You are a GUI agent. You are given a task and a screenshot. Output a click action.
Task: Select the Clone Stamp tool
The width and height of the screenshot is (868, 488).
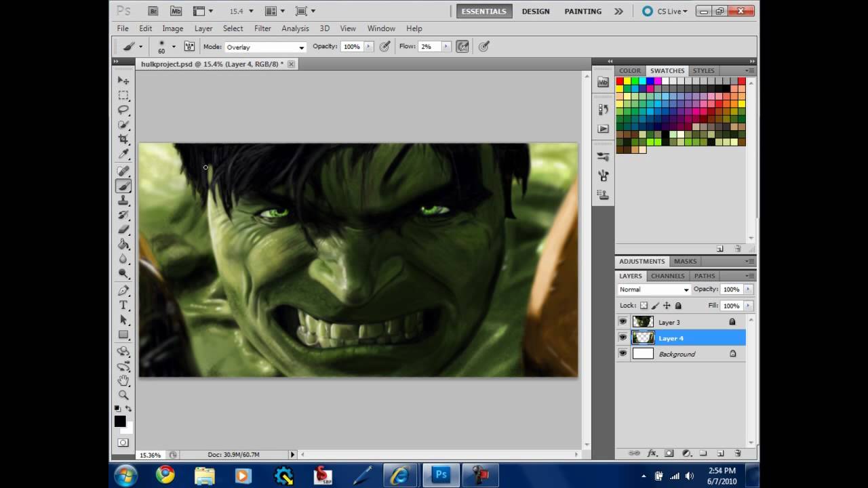click(123, 201)
